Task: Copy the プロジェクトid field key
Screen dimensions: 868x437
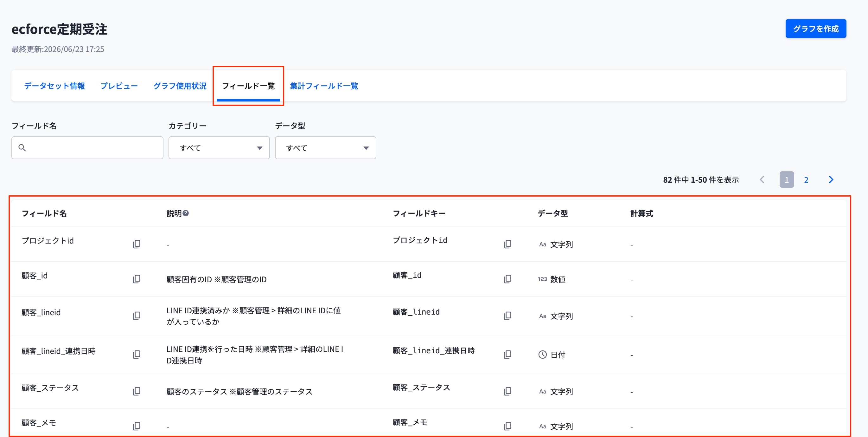Action: tap(507, 244)
